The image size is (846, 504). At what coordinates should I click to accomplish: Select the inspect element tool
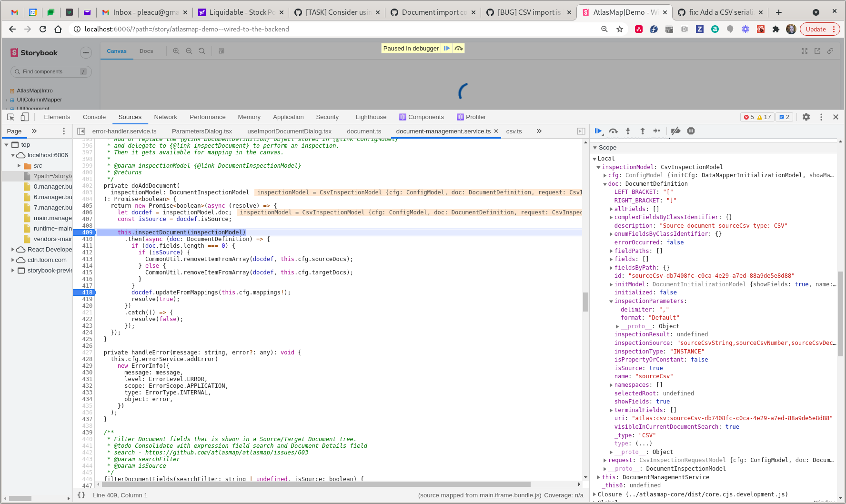[10, 117]
